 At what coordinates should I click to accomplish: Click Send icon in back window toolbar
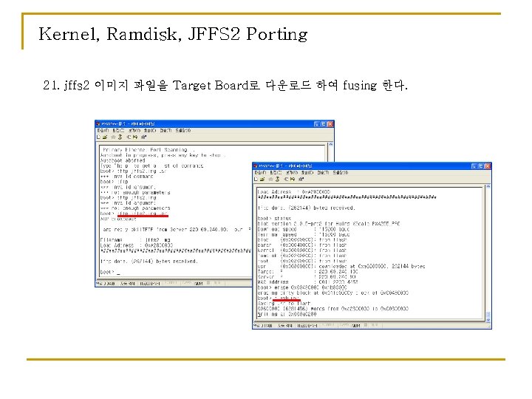click(129, 137)
